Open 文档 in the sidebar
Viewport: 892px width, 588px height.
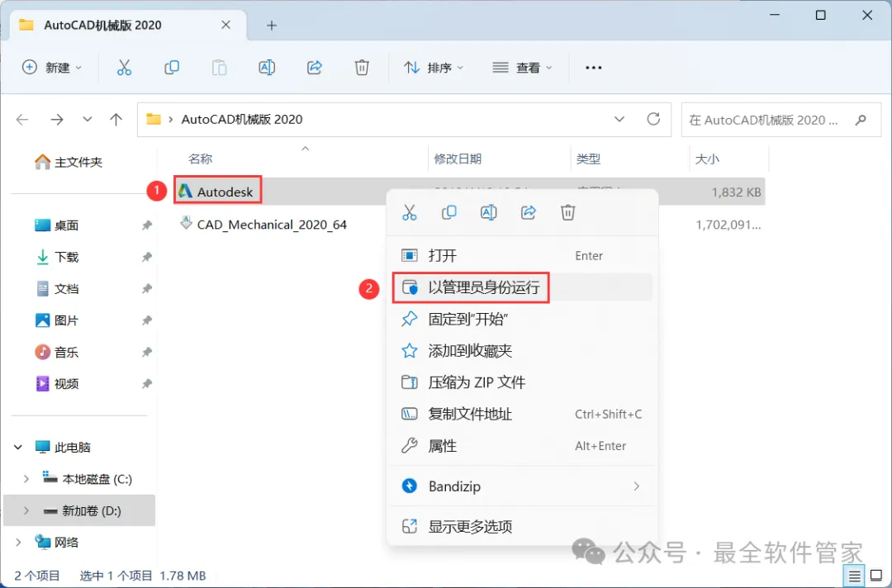tap(57, 289)
